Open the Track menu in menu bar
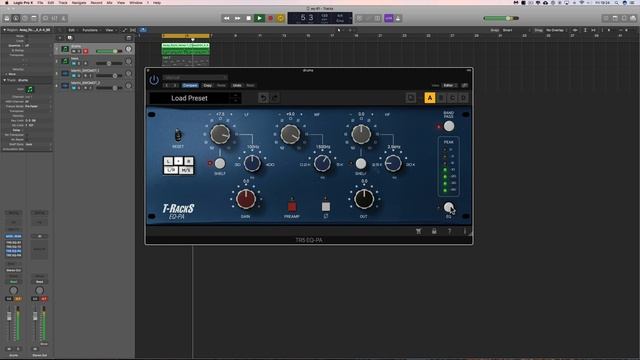The height and width of the screenshot is (360, 640). click(63, 3)
